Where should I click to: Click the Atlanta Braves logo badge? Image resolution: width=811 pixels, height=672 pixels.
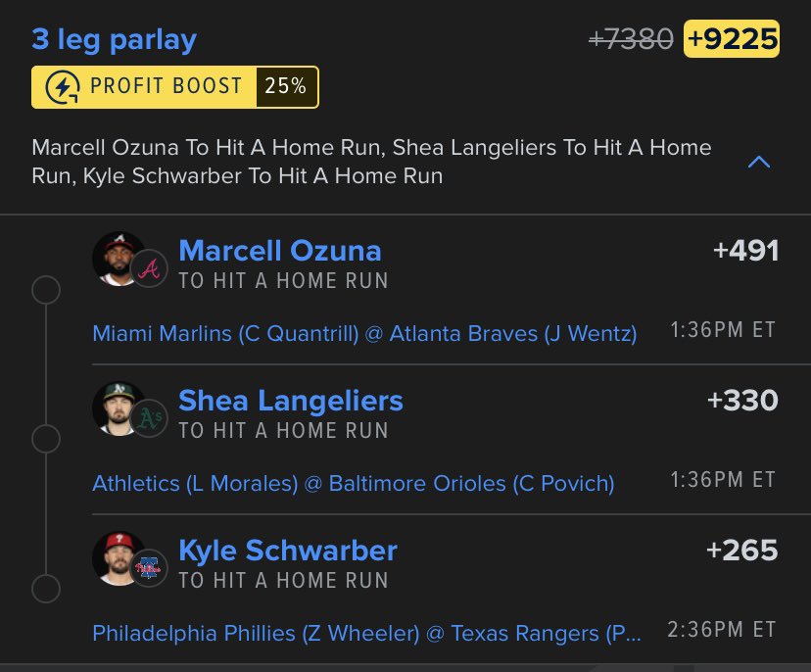(149, 268)
